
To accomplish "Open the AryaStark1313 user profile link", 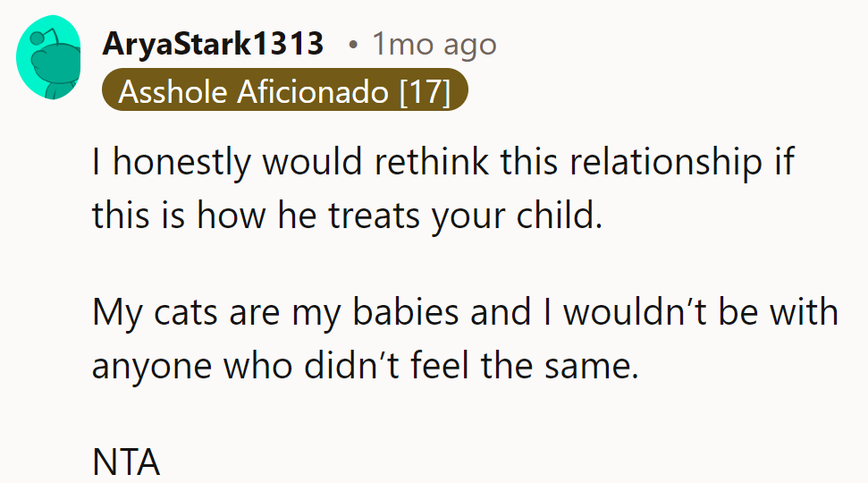I will [x=213, y=44].
